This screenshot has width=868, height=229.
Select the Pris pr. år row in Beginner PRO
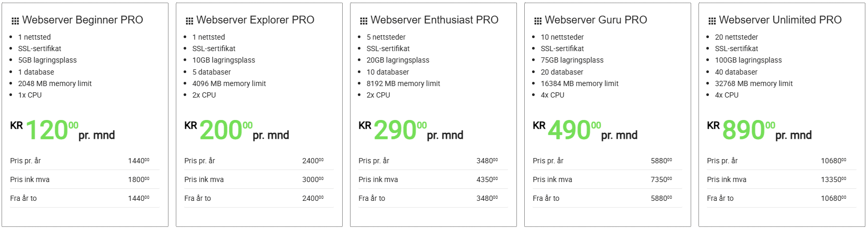85,161
